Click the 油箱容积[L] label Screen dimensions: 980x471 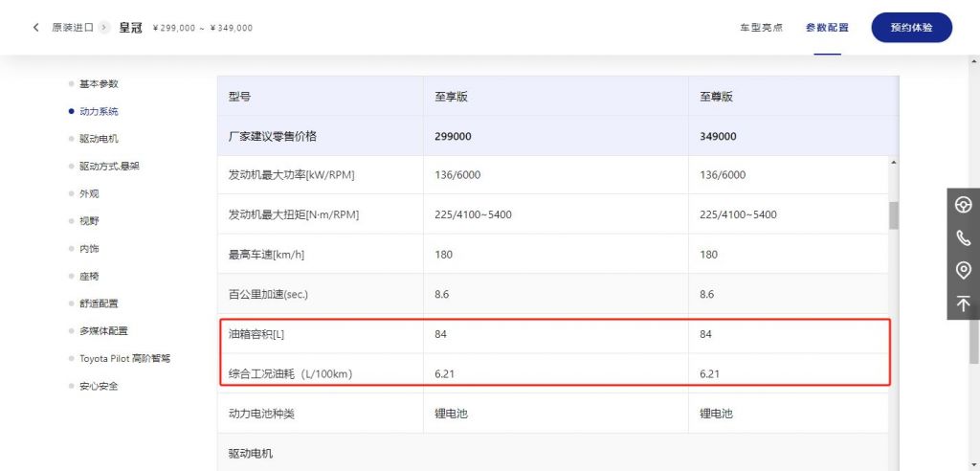(256, 334)
